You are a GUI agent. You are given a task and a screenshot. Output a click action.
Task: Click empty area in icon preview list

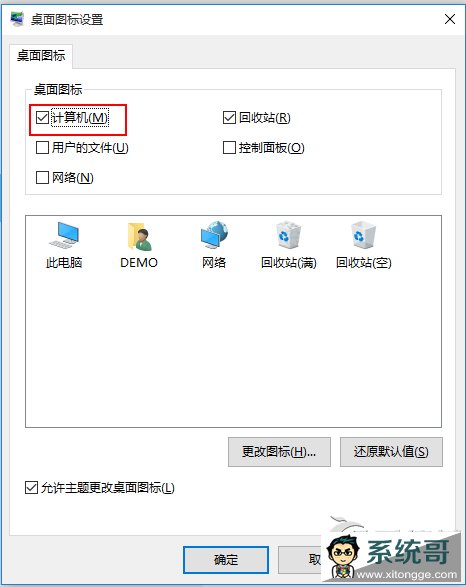pos(233,348)
